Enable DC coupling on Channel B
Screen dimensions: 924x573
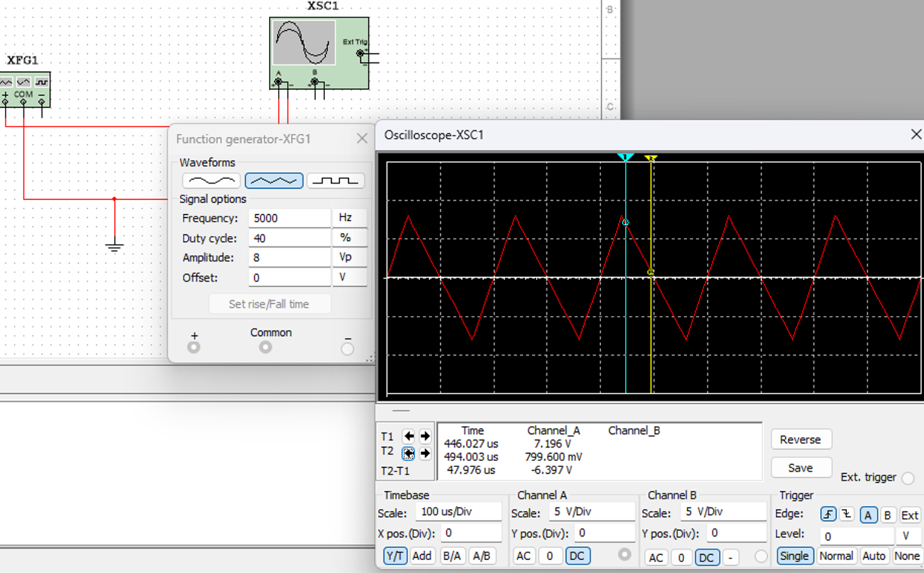[x=707, y=557]
